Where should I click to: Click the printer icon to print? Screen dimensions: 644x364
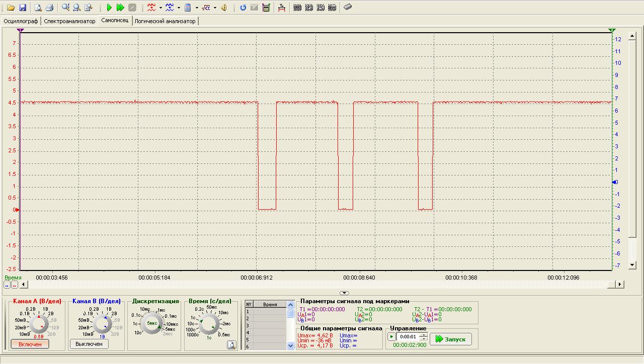tap(49, 8)
